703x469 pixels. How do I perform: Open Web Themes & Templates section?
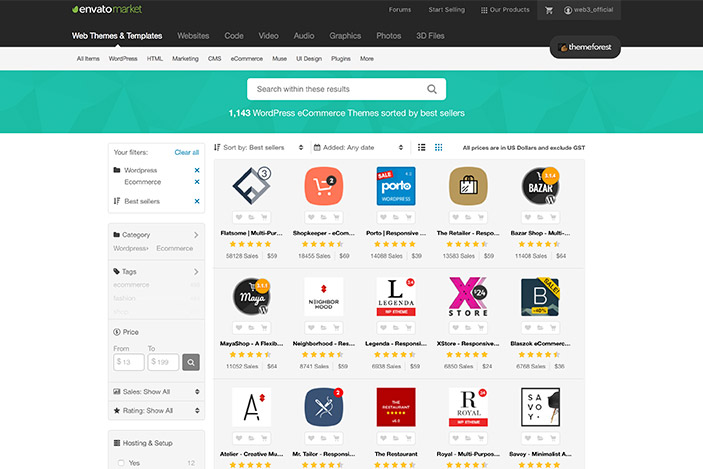click(117, 36)
